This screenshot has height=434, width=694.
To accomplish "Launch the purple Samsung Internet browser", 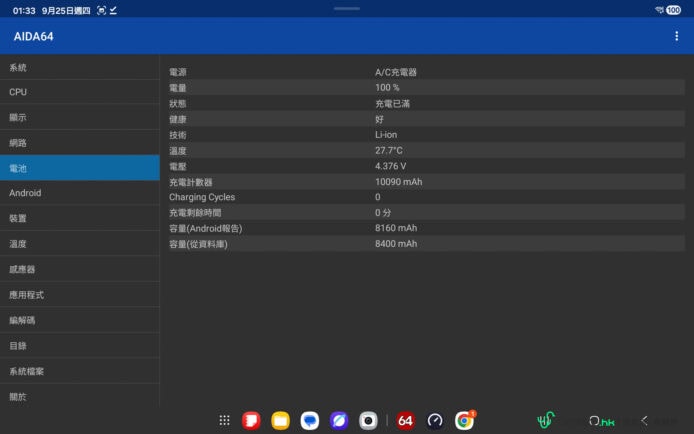I will coord(339,420).
